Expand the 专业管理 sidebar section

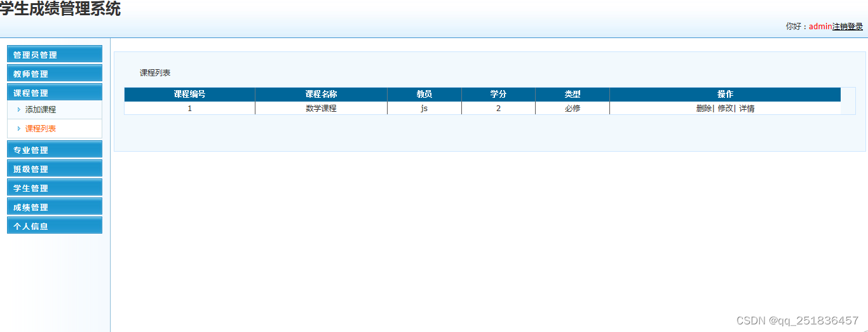click(55, 150)
